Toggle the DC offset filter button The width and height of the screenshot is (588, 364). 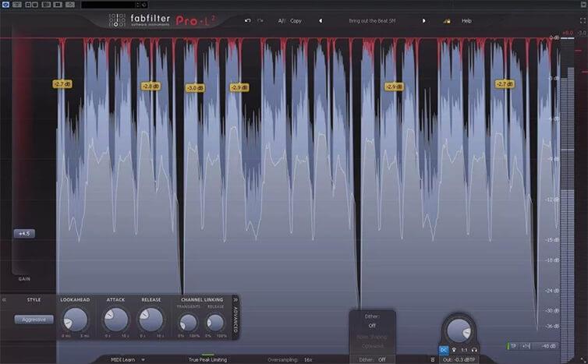pyautogui.click(x=444, y=350)
